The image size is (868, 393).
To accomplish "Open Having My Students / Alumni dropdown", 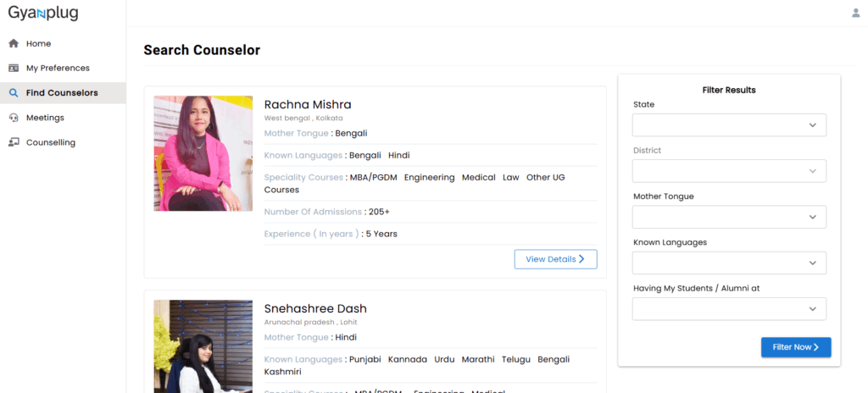I will 729,309.
